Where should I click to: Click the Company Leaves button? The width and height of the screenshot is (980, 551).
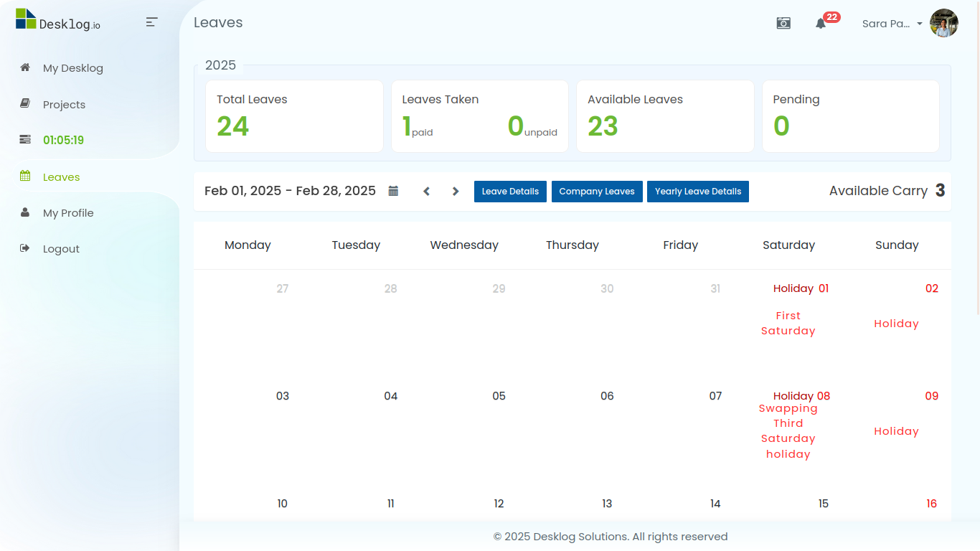[x=597, y=192]
